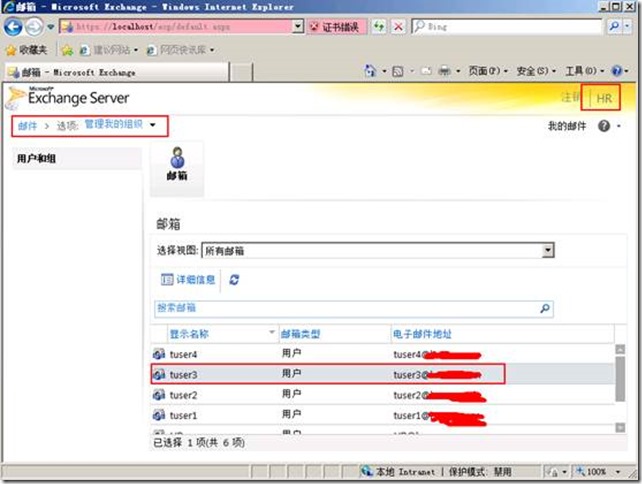Click the 邮件 breadcrumb link

tap(27, 126)
